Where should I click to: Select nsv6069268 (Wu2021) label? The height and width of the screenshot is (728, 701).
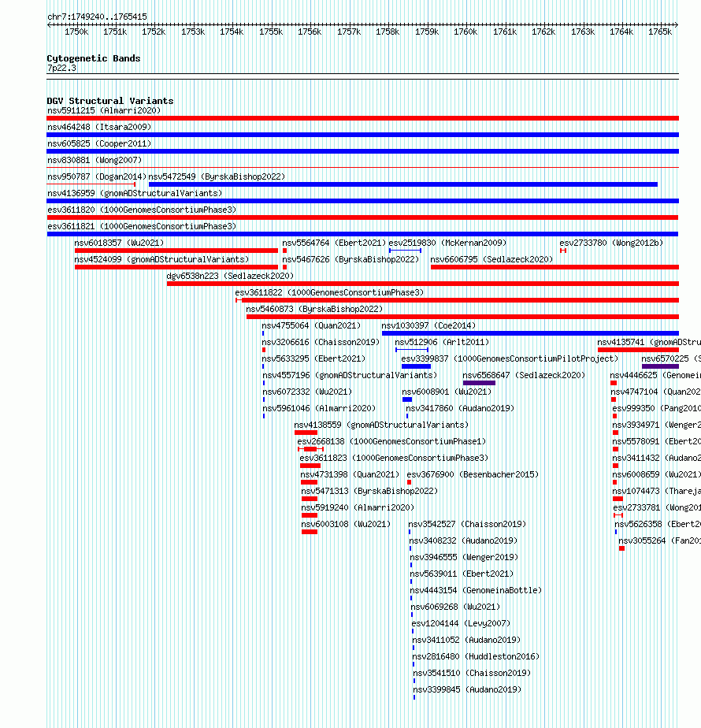point(455,607)
